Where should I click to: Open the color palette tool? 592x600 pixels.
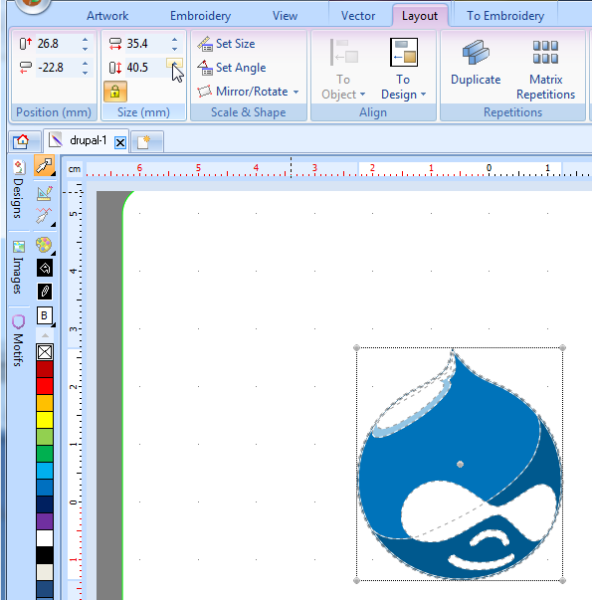pos(44,245)
